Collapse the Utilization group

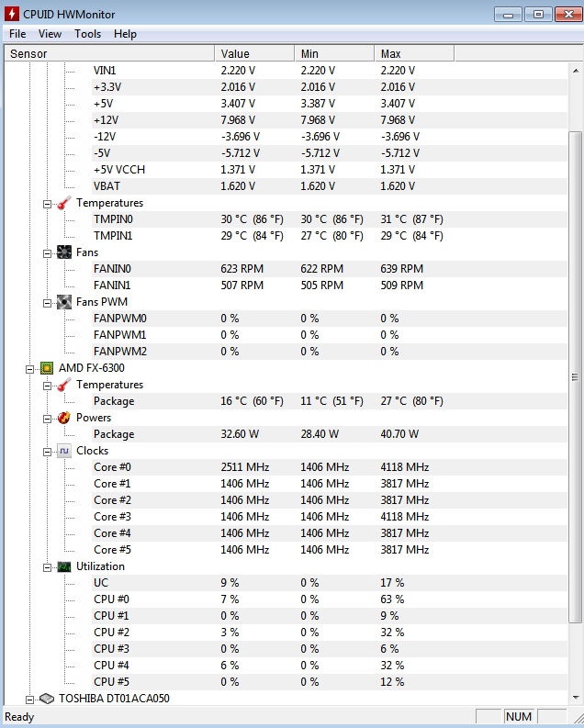47,568
